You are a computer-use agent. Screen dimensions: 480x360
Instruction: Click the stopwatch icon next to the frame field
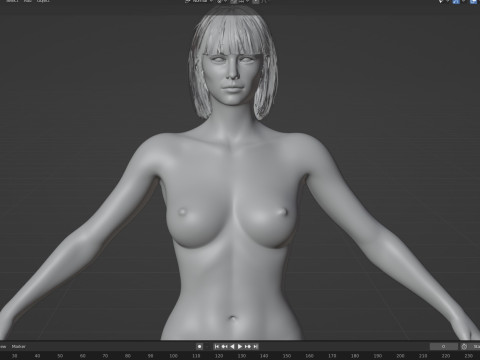[464, 347]
